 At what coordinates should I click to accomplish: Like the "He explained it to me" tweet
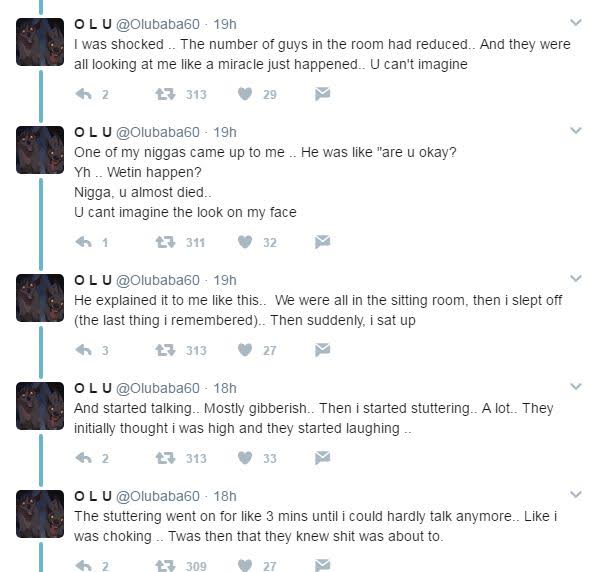245,350
